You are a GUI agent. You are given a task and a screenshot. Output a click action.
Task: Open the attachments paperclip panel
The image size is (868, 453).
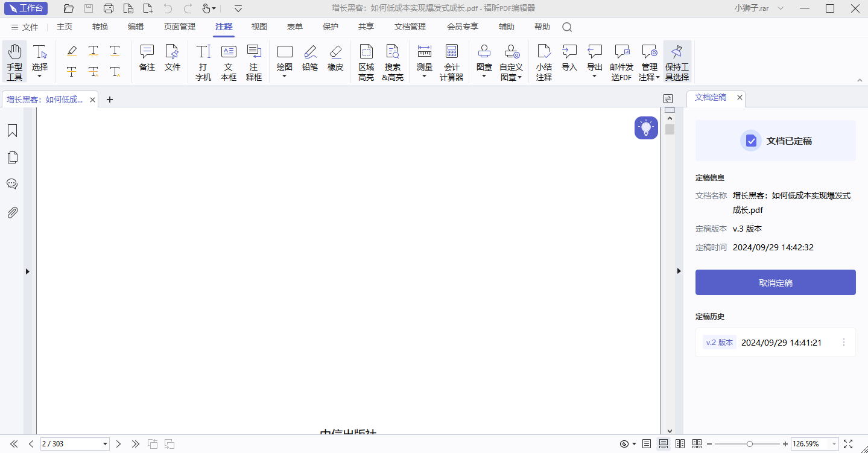(x=12, y=212)
